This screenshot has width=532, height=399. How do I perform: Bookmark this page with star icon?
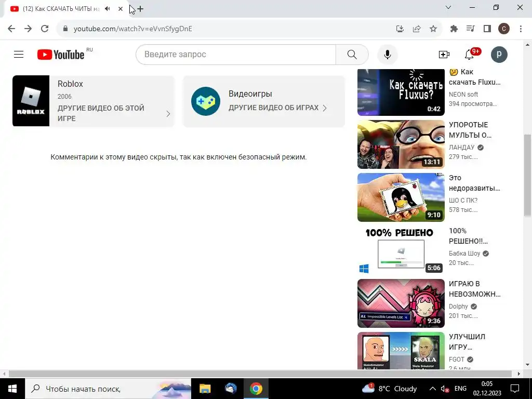click(433, 29)
